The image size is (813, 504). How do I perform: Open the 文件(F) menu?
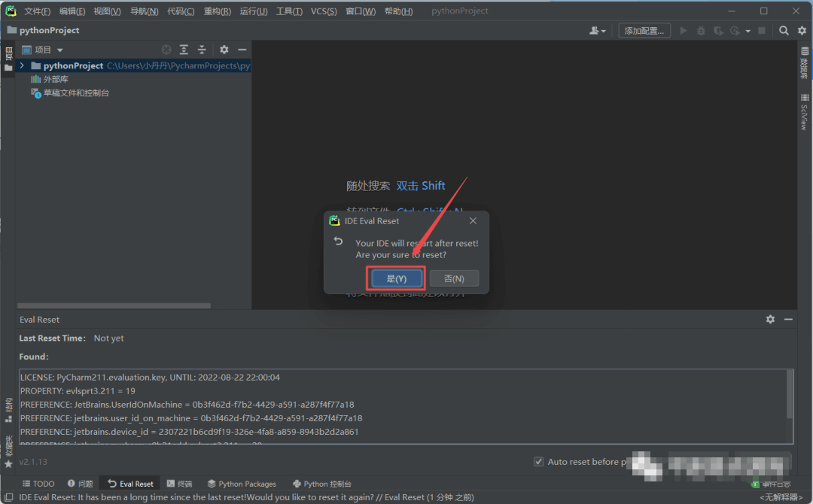pos(37,11)
